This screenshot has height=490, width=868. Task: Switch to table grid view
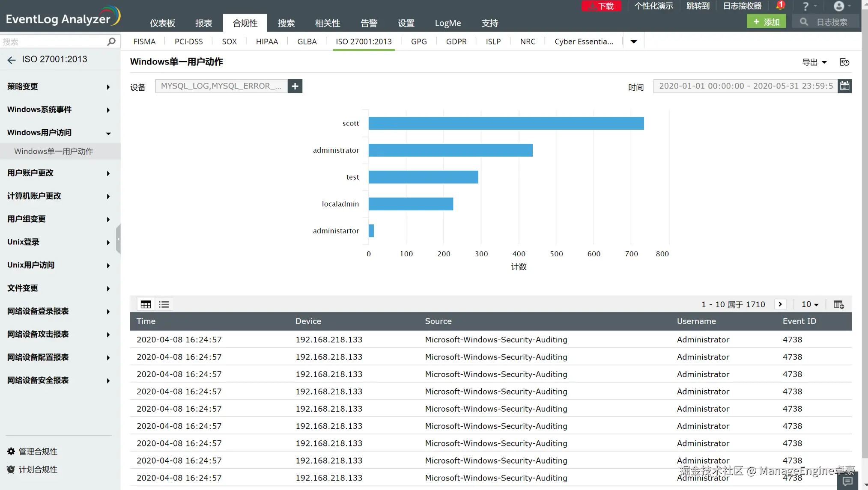tap(146, 304)
